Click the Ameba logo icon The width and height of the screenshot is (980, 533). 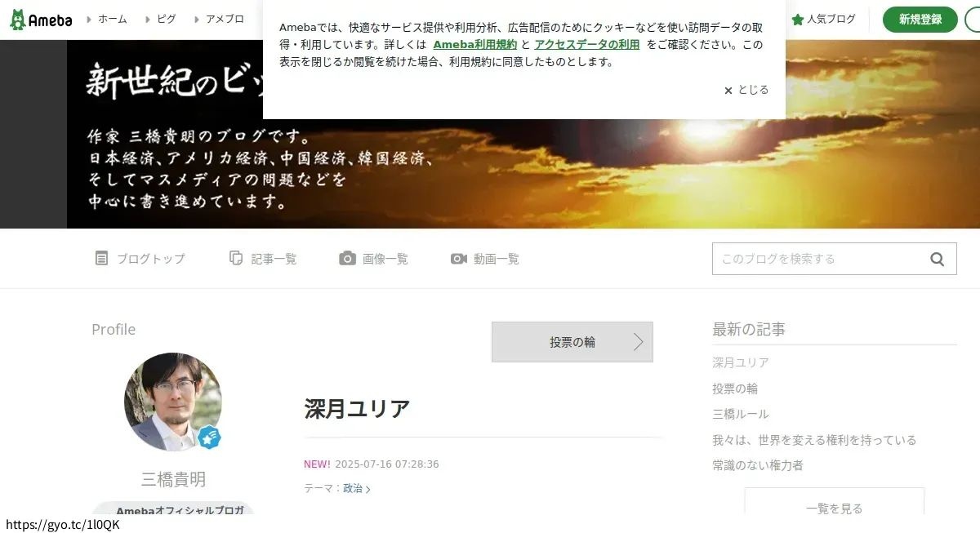[18, 20]
